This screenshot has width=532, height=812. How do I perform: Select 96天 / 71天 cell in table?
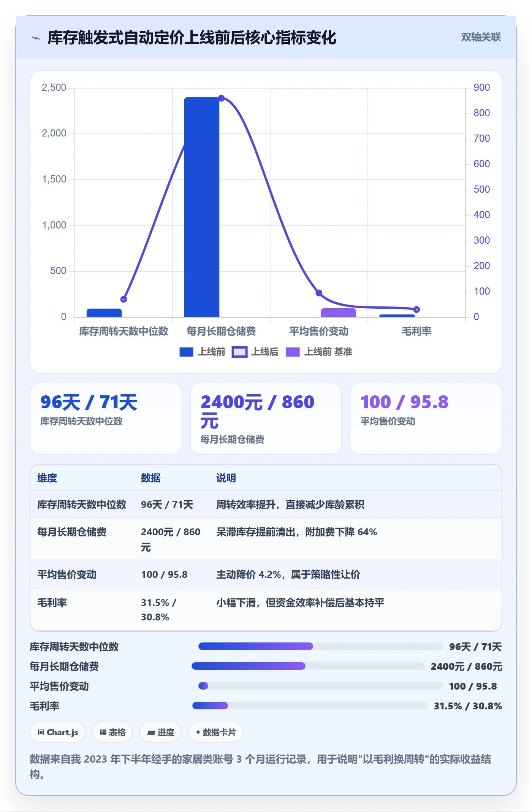click(167, 504)
